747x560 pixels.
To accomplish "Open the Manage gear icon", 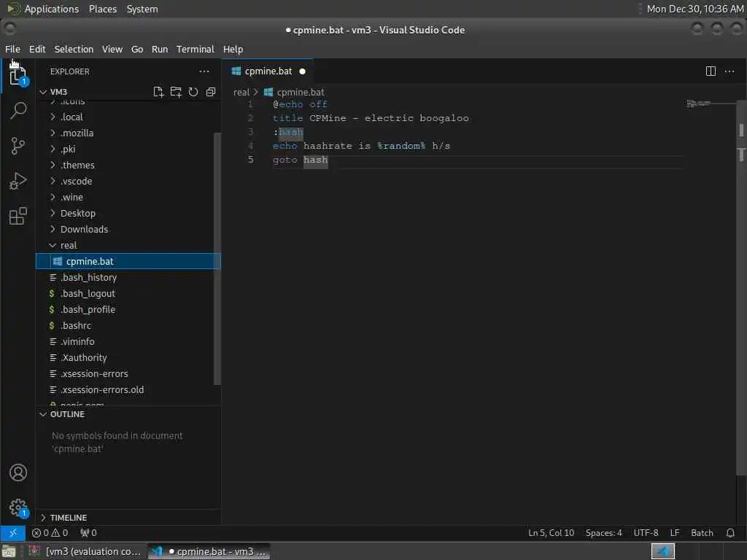I will (x=18, y=507).
